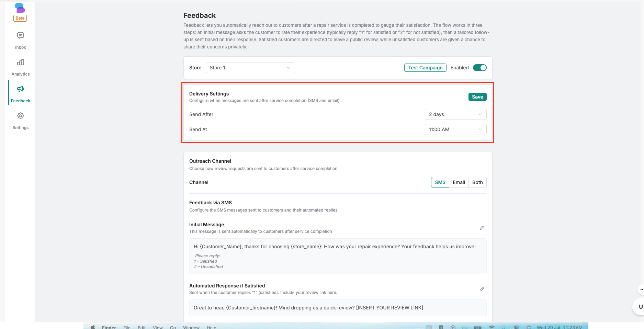Click the Test Campaign button
The height and width of the screenshot is (329, 644).
[x=425, y=68]
